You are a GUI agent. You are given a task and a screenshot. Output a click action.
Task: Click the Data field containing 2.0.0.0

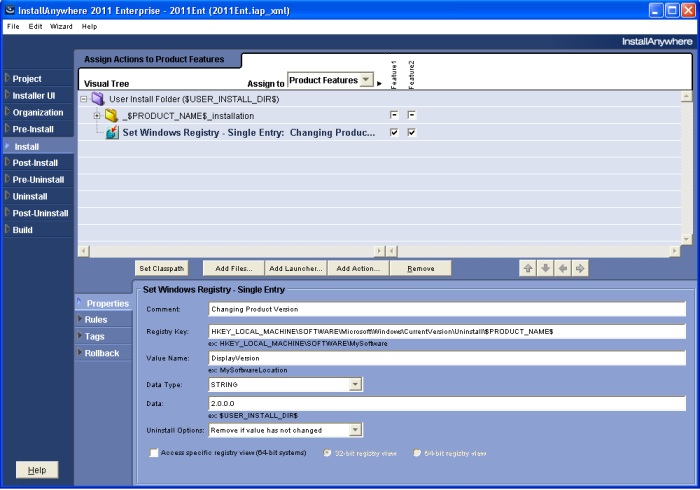pos(447,403)
